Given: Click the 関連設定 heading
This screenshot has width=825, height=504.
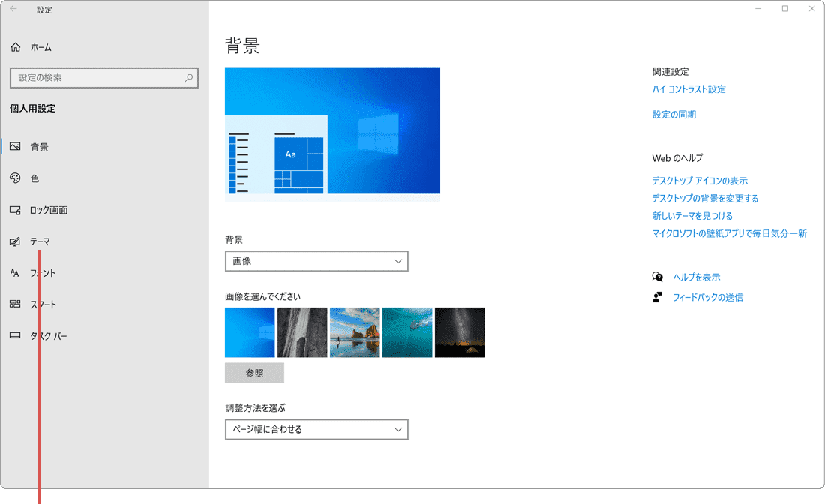Looking at the screenshot, I should 670,71.
